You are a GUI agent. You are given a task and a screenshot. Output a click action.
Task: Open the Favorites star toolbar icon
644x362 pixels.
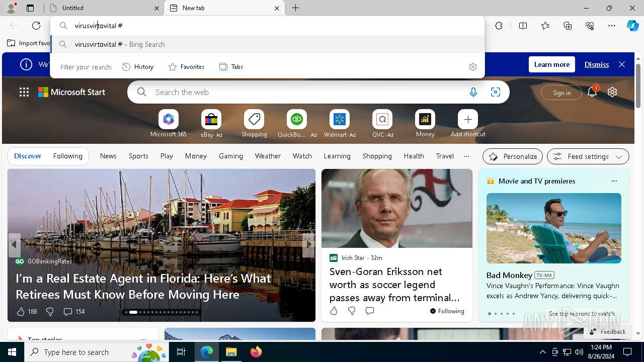[545, 26]
